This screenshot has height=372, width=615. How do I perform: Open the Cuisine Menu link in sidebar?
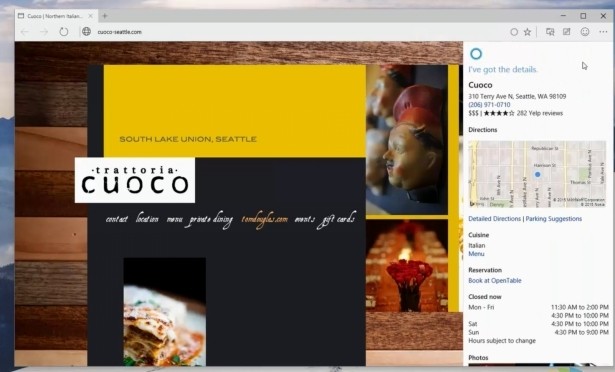click(x=476, y=254)
